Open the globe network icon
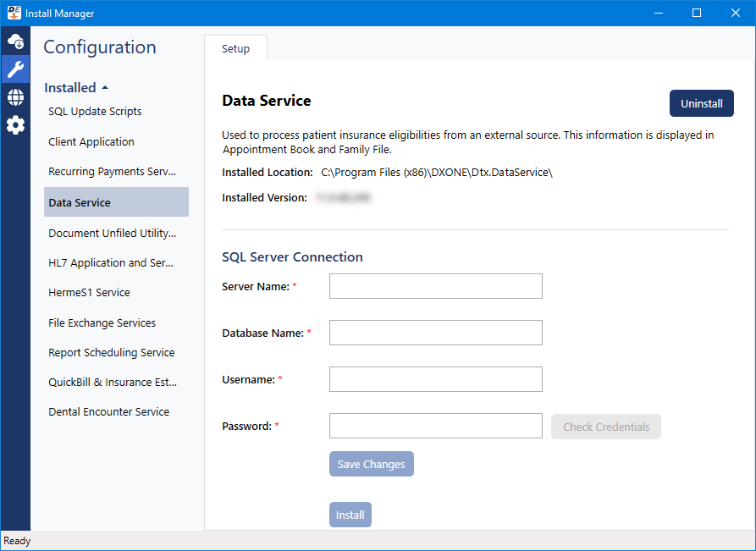756x551 pixels. coord(15,97)
